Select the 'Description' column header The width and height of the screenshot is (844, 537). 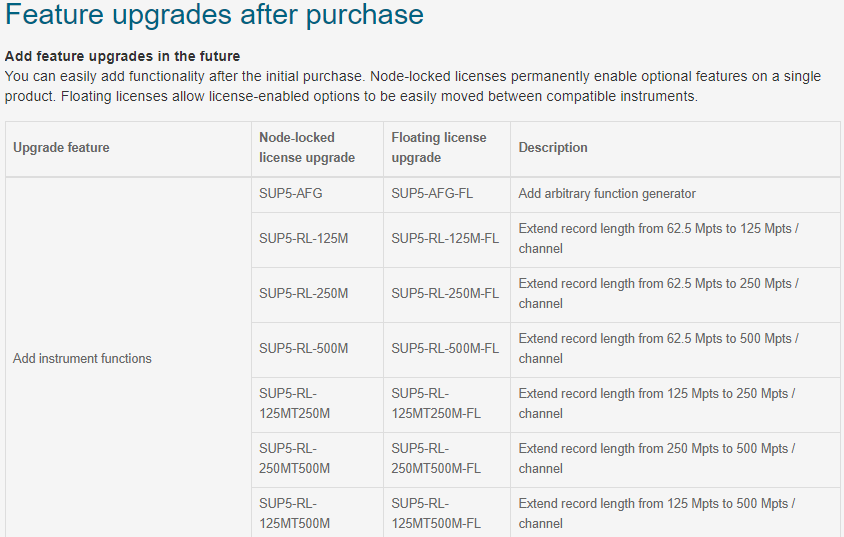pos(553,147)
